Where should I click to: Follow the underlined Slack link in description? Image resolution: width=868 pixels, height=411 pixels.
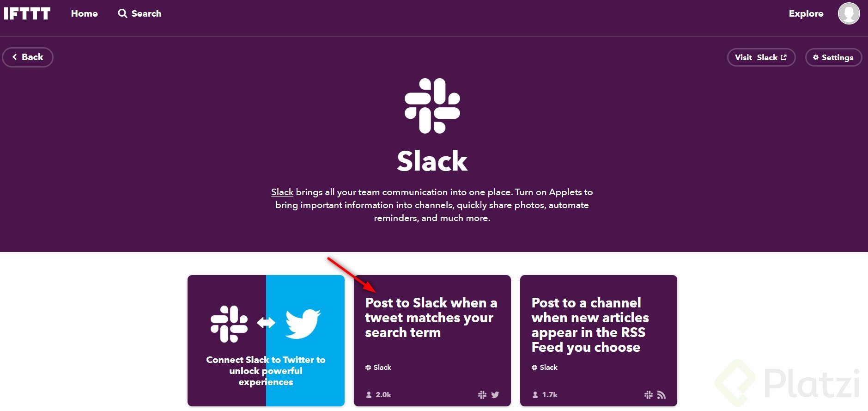tap(282, 192)
